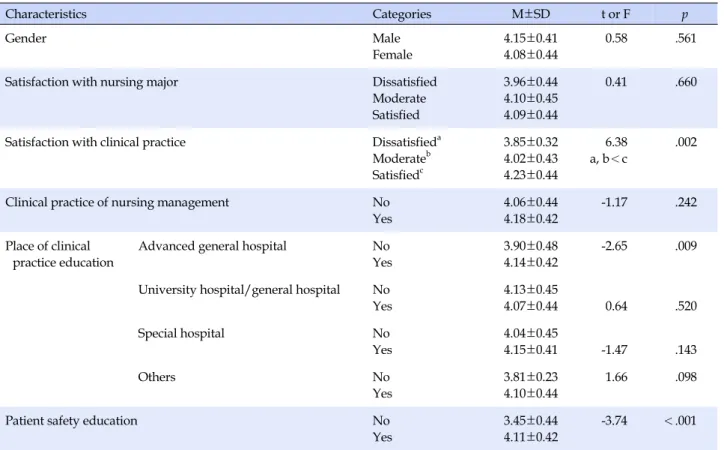Select the 'Others' subcategory
The width and height of the screenshot is (724, 450).
(x=157, y=377)
